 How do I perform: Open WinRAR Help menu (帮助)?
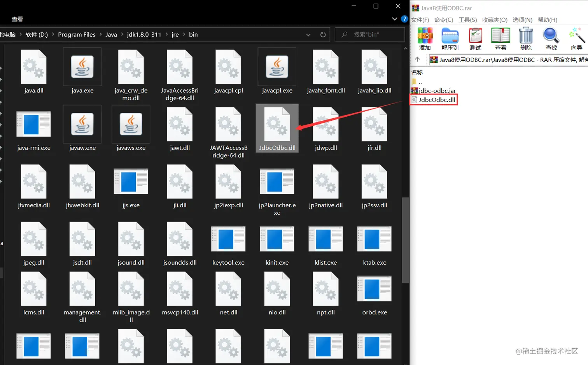click(548, 20)
